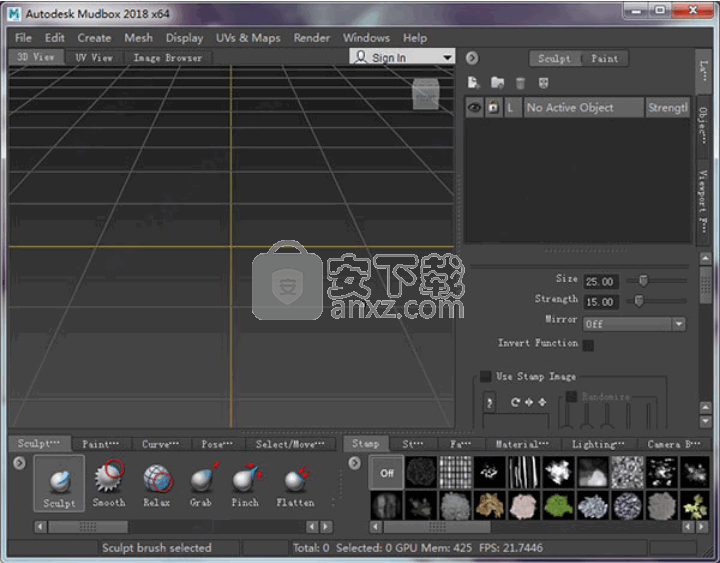Open the Lighting presets tab
Image resolution: width=720 pixels, height=563 pixels.
coord(598,444)
